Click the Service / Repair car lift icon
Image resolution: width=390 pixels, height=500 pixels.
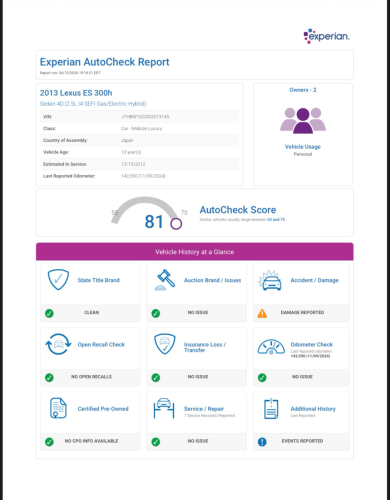164,408
